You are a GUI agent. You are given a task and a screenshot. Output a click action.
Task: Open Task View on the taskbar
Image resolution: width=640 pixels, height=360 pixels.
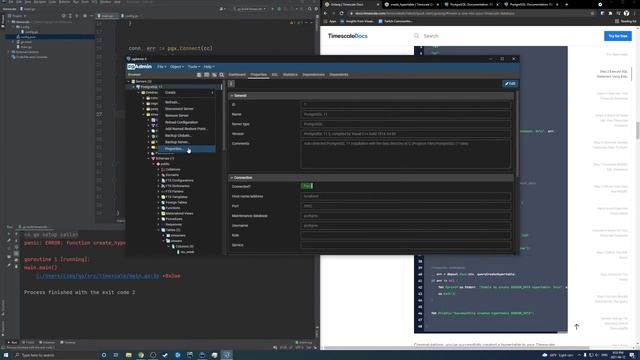(116, 355)
